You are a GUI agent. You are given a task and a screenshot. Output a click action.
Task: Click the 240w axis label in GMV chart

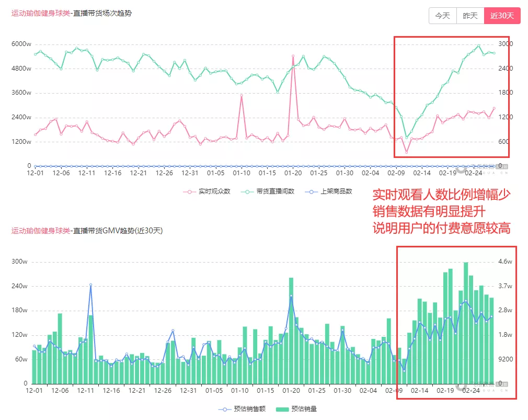click(x=19, y=286)
